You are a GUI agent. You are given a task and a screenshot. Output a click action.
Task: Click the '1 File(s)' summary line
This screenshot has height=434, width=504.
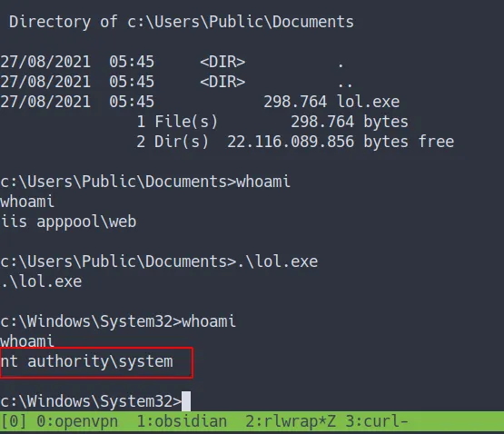pyautogui.click(x=177, y=122)
